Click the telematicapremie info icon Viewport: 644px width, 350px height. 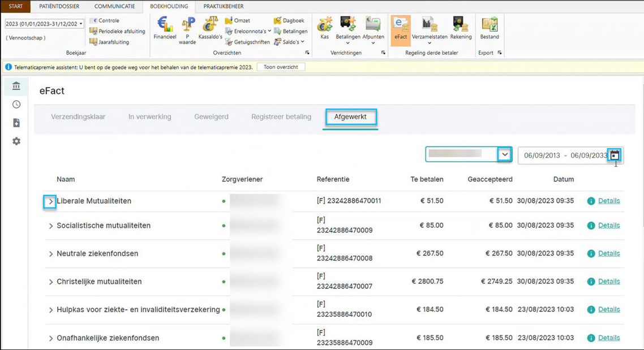8,67
